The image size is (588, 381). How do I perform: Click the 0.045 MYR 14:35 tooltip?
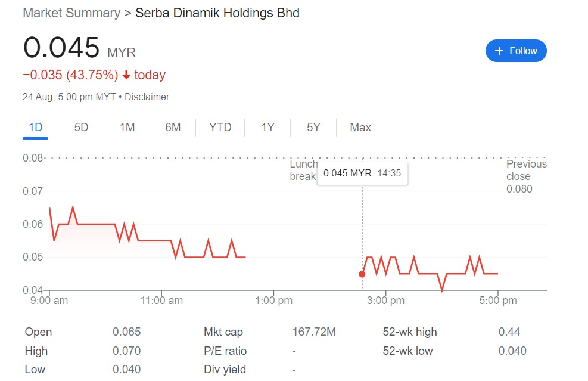[x=363, y=174]
